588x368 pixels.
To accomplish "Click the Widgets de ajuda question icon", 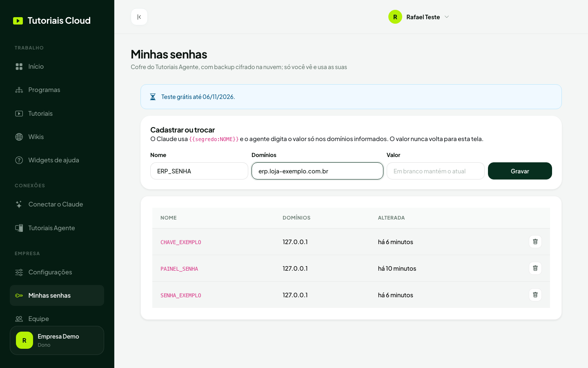I will tap(19, 160).
